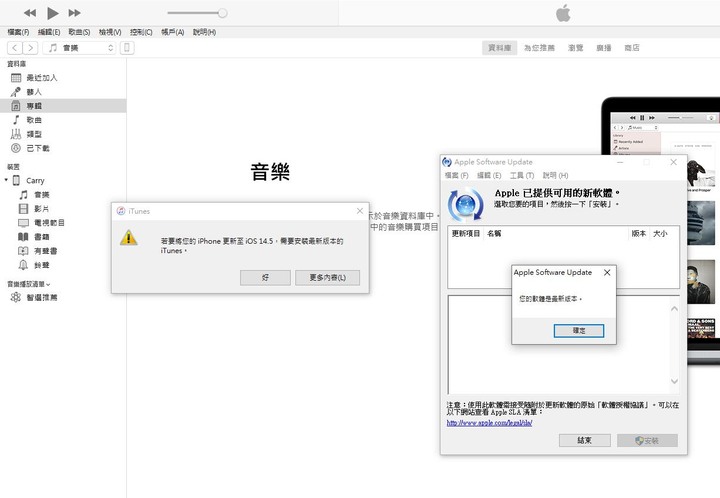
Task: Open the 帳戶(A) menu
Action: coord(173,32)
